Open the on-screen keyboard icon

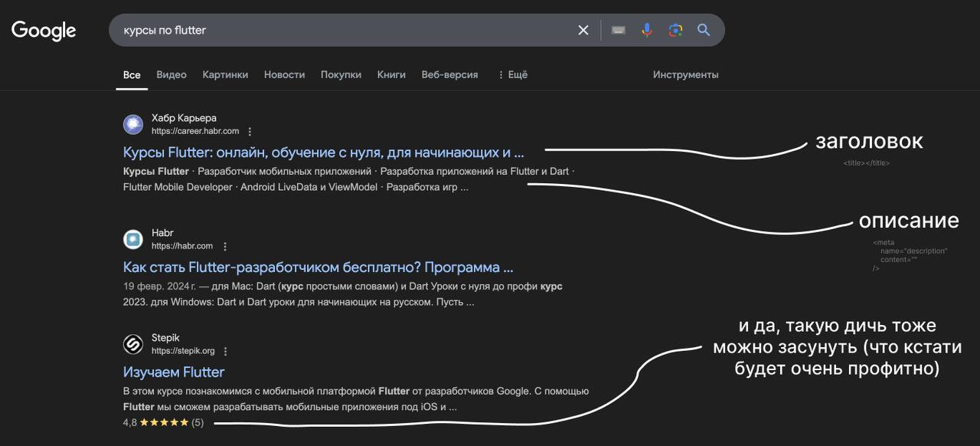(x=619, y=30)
